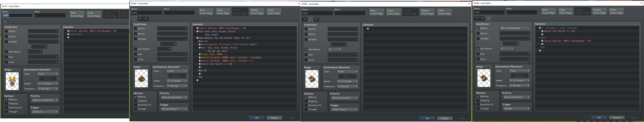Image resolution: width=644 pixels, height=122 pixels.
Task: Check Direction Fix in the Action Button window
Action: coord(136,105)
